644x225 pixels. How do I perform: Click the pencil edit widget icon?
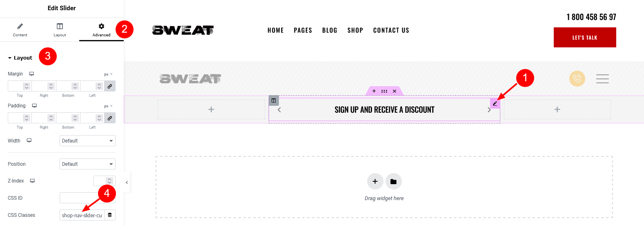tap(495, 103)
